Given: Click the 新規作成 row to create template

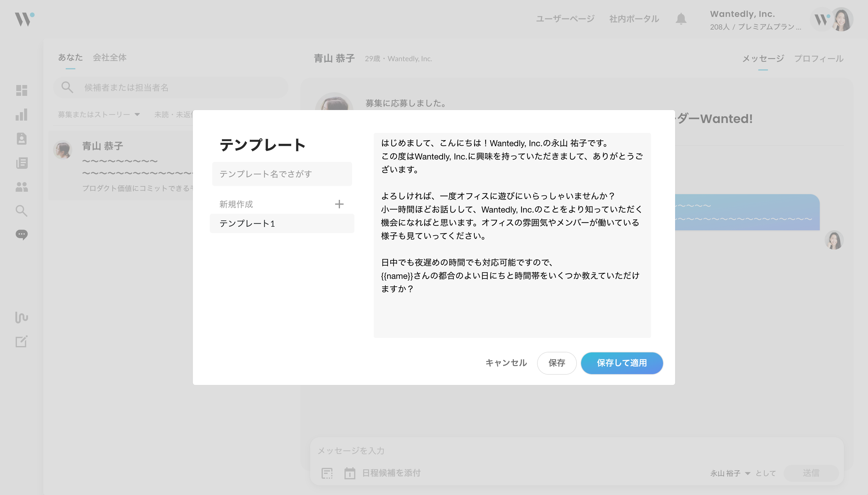Looking at the screenshot, I should pyautogui.click(x=282, y=204).
